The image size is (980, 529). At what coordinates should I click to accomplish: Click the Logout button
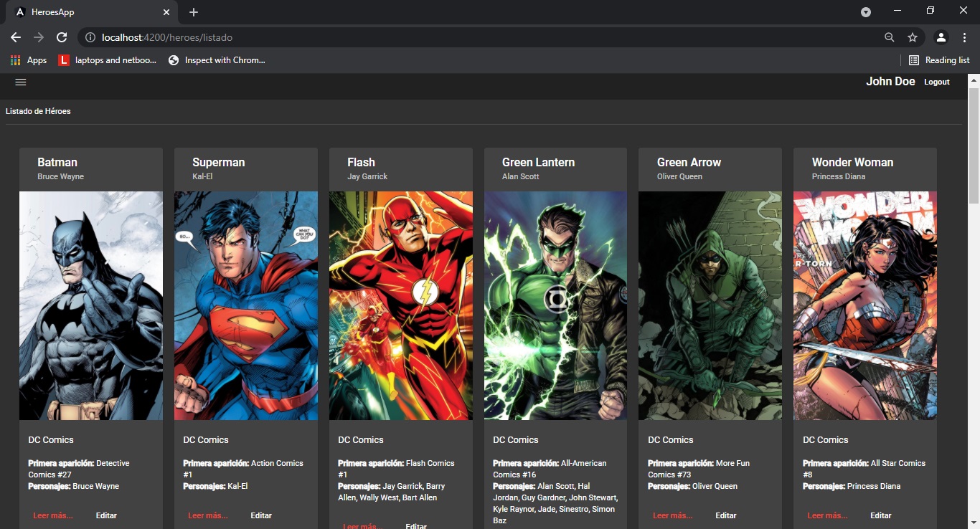(x=937, y=82)
